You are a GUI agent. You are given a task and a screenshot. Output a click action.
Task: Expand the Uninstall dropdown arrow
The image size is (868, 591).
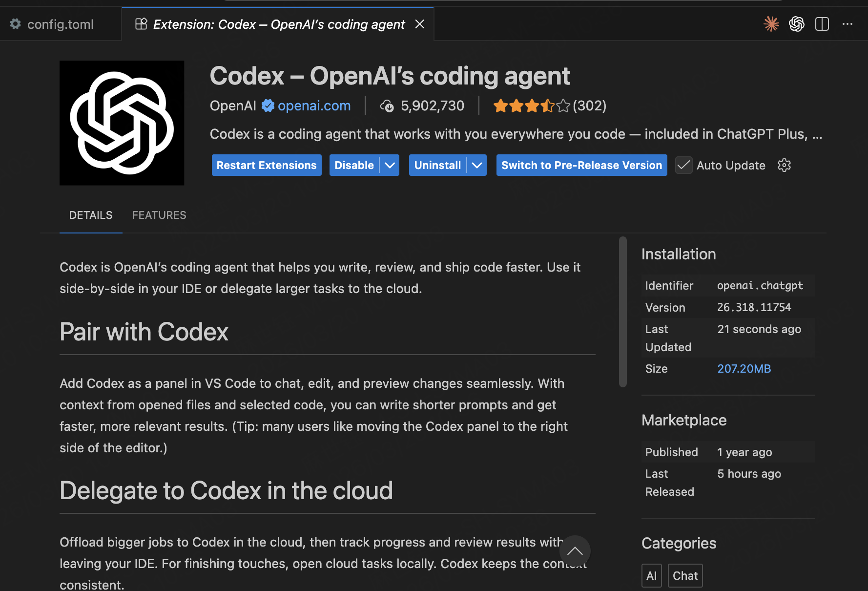coord(477,165)
